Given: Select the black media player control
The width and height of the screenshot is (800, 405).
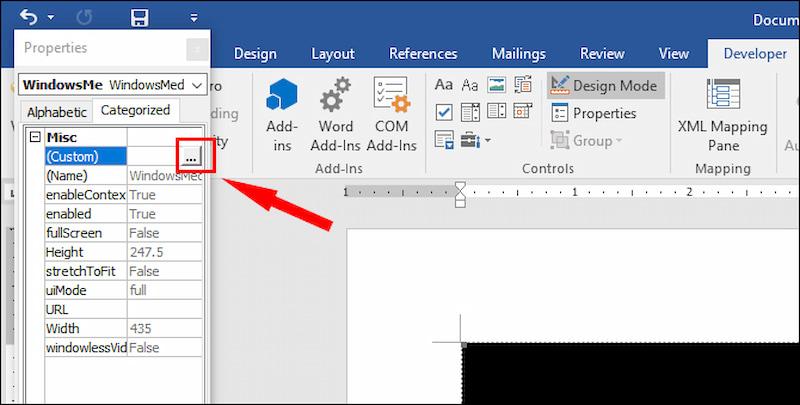Looking at the screenshot, I should 631,374.
